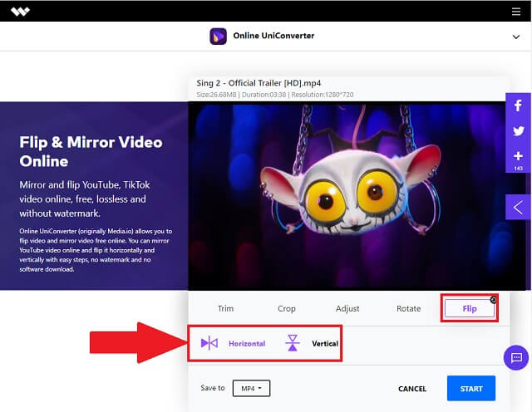Collapse the share sidebar with the arrow
The height and width of the screenshot is (412, 532).
coord(518,207)
